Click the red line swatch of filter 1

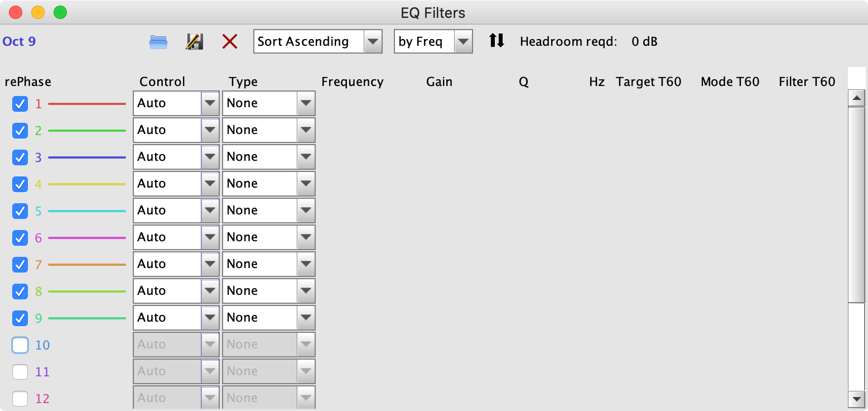[87, 104]
